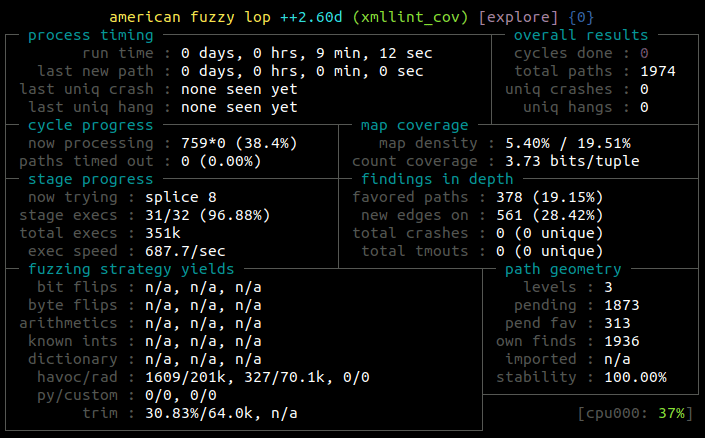
Task: Click the dictionary yields row values
Action: [x=203, y=359]
